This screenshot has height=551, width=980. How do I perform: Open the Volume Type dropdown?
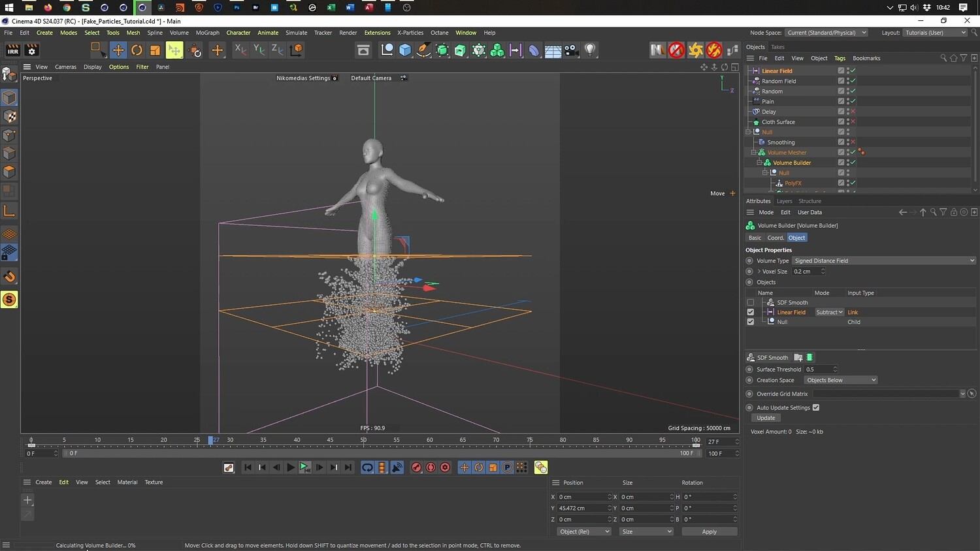coord(883,261)
